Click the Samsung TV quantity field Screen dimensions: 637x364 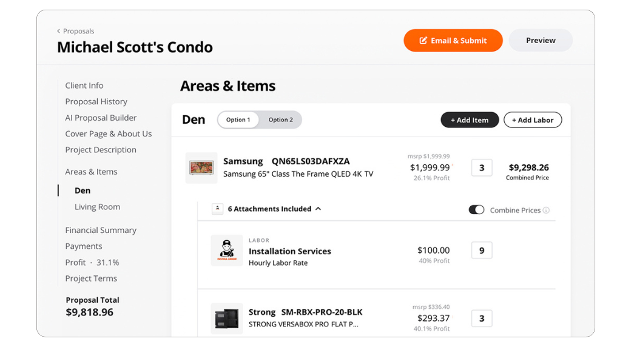coord(482,168)
